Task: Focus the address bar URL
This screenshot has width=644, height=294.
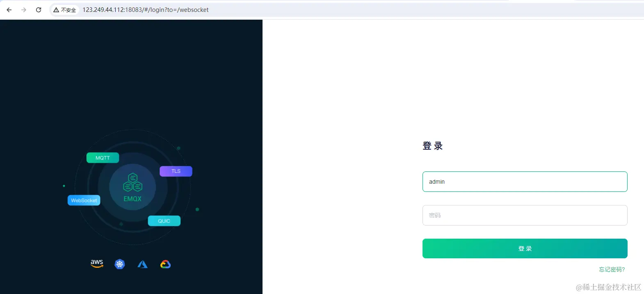Action: coord(146,10)
